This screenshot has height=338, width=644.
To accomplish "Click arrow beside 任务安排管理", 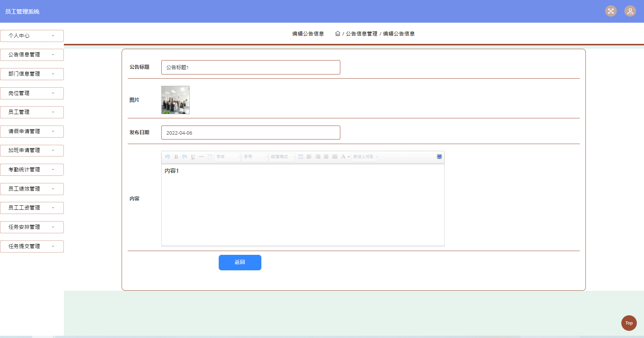I will [x=53, y=227].
